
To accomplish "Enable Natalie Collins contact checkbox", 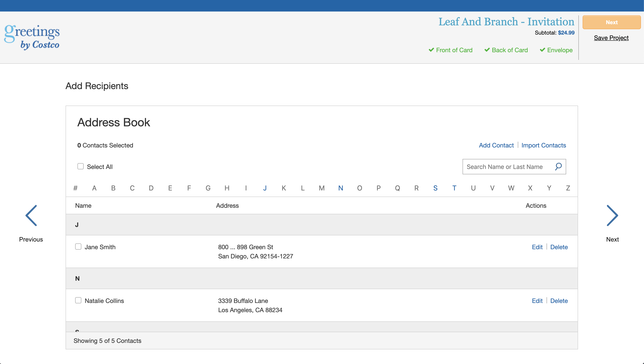I will point(78,300).
